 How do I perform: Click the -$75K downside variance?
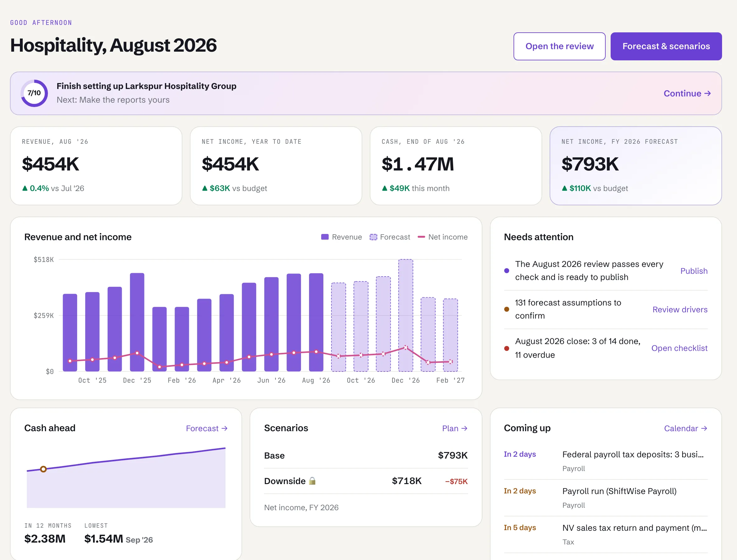point(456,481)
